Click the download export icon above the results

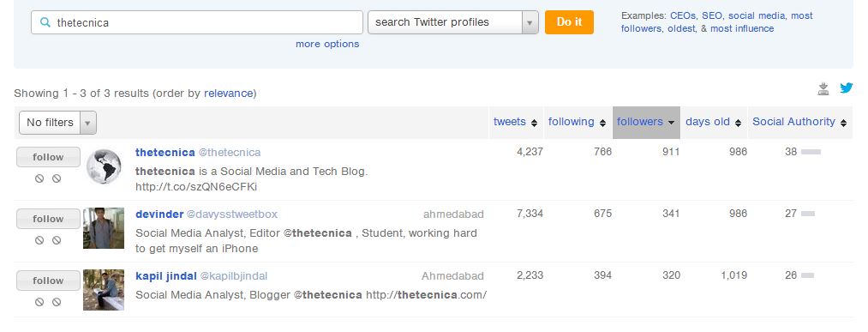[x=823, y=89]
